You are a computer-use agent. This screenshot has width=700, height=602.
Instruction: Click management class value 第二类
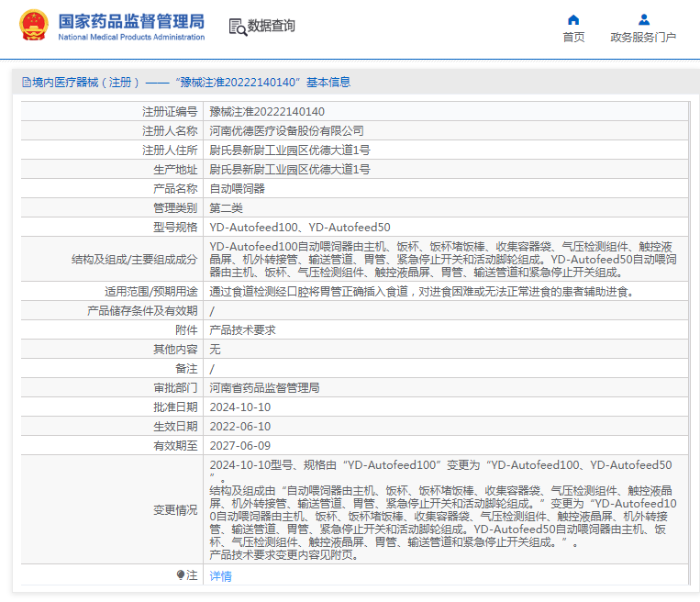click(226, 207)
